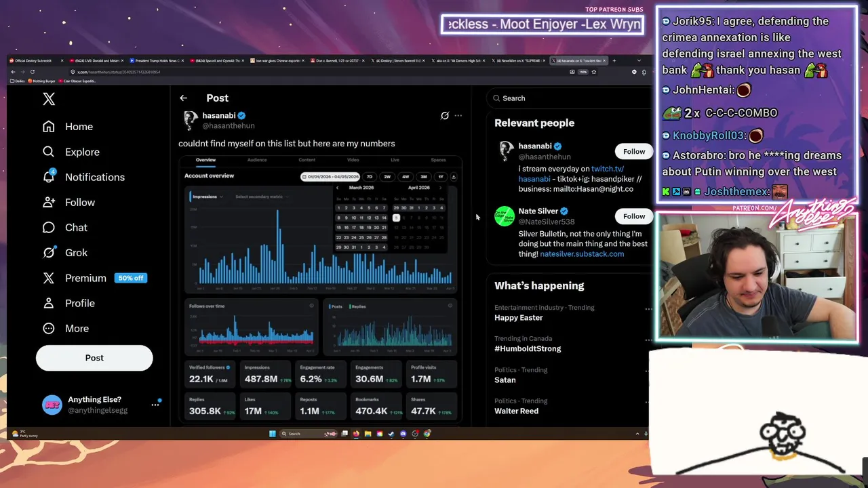Image resolution: width=868 pixels, height=488 pixels.
Task: Open the 01/01/2026 - 04/05/2026 date range picker
Action: point(330,177)
